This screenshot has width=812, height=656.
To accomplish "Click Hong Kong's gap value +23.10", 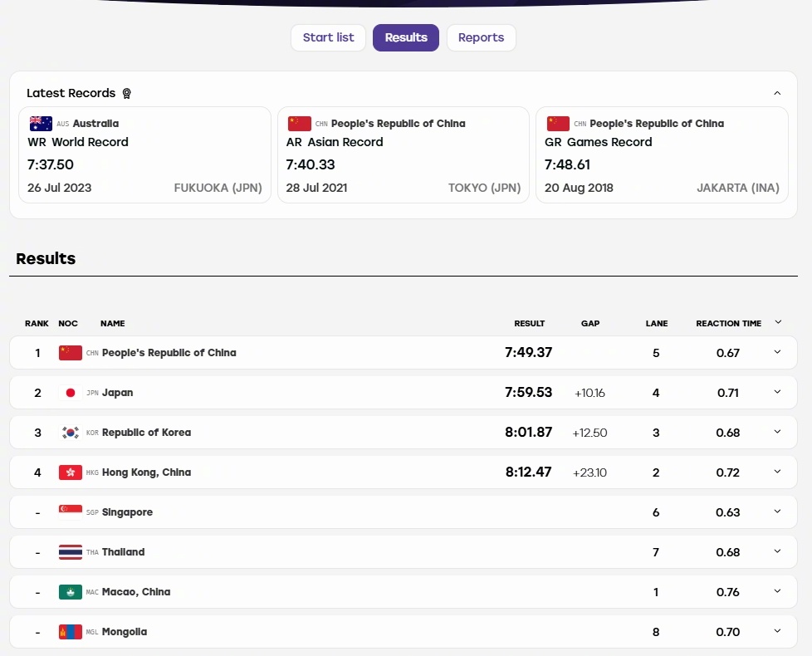I will point(589,472).
